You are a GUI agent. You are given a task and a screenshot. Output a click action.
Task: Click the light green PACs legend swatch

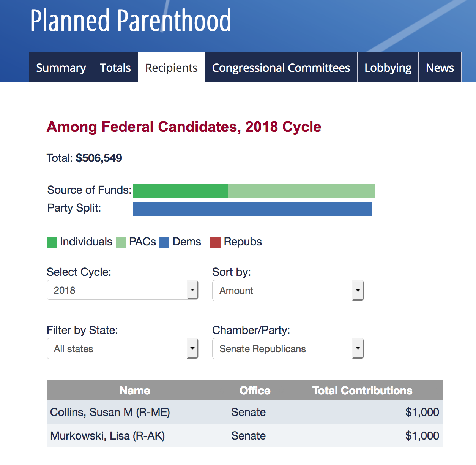[121, 242]
